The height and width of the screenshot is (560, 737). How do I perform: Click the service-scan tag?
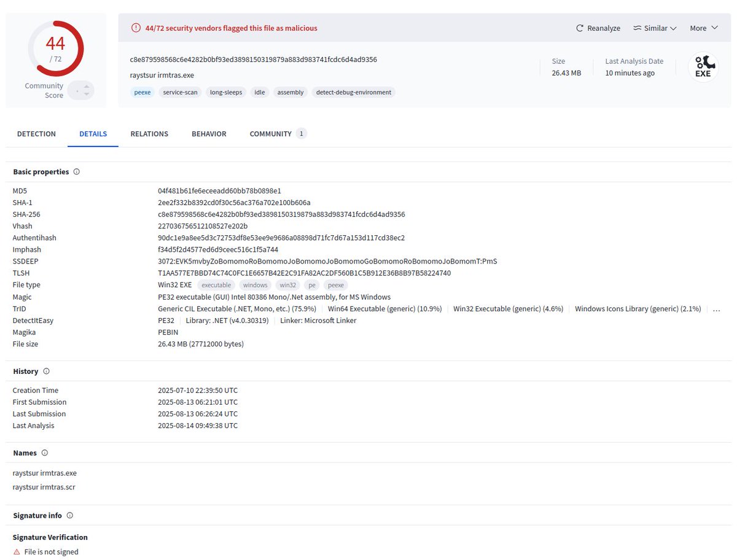click(180, 92)
